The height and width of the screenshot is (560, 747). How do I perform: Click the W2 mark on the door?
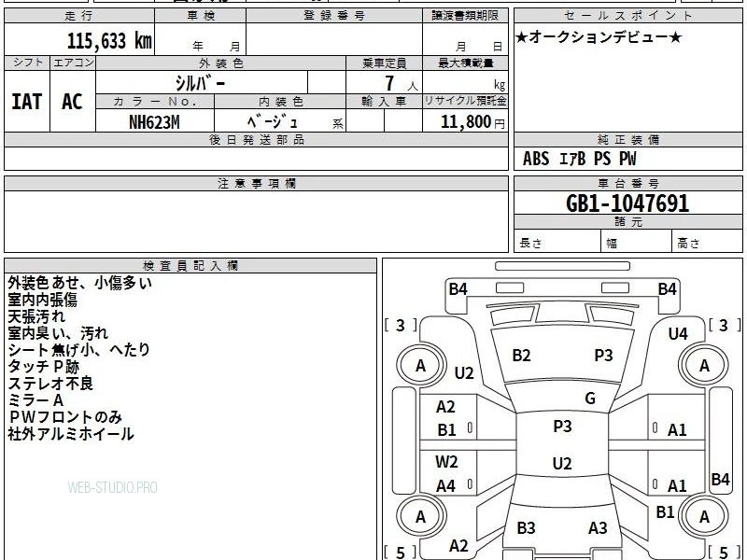coord(446,461)
